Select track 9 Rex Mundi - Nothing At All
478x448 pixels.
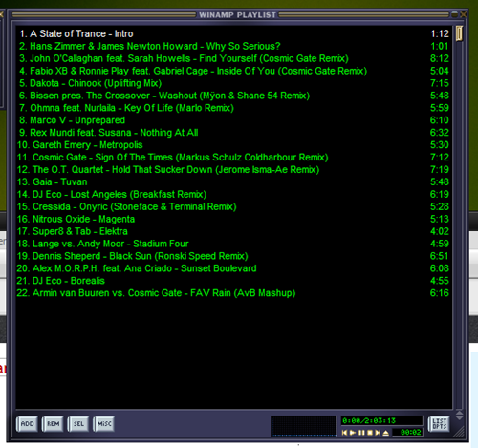coord(234,133)
